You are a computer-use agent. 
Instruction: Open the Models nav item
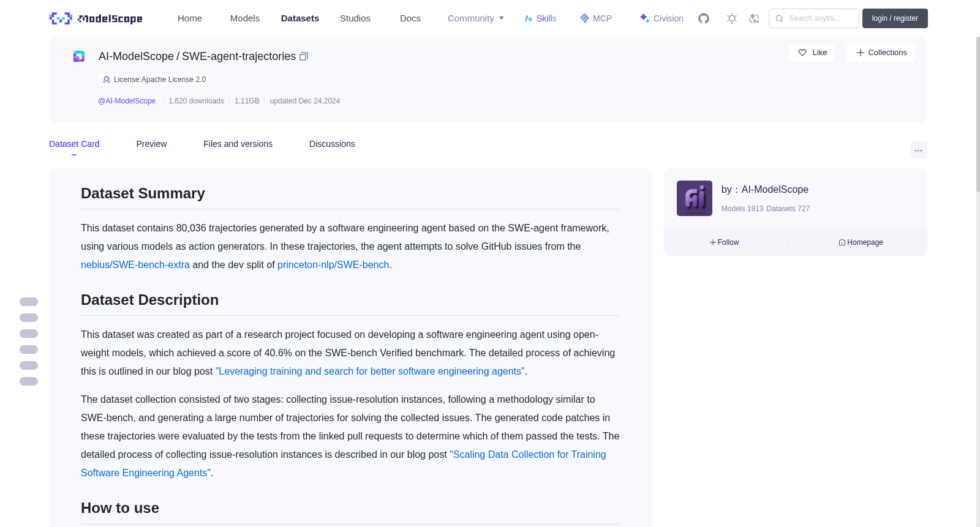click(245, 18)
